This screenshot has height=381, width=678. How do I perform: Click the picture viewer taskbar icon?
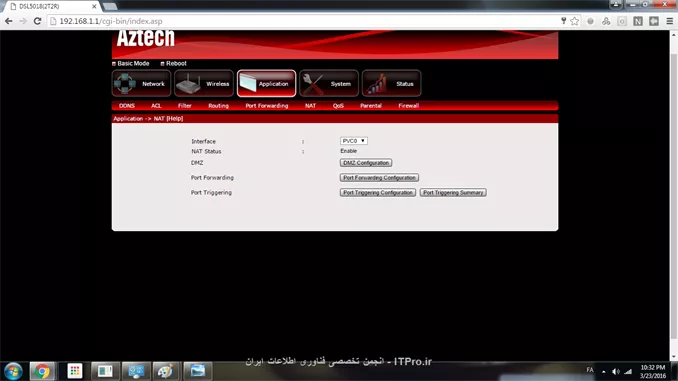tap(198, 371)
